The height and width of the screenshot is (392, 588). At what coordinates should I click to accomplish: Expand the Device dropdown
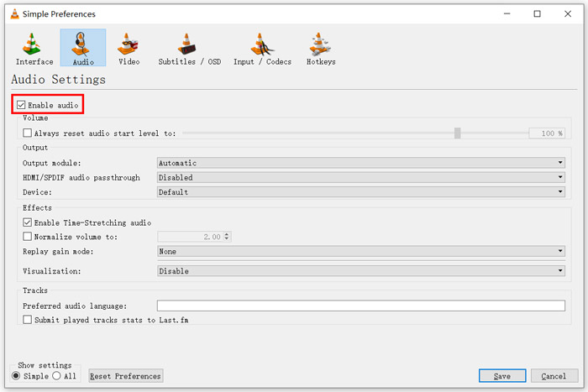[x=360, y=192]
